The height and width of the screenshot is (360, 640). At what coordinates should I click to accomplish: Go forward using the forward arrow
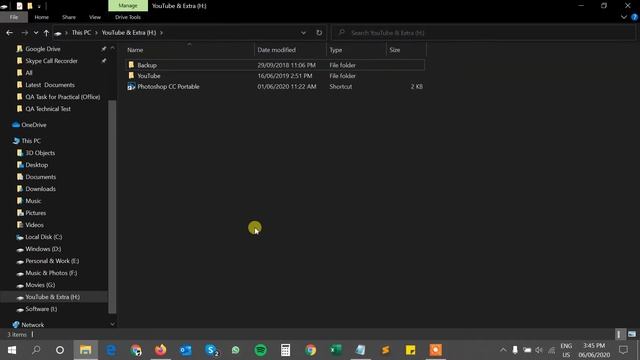(24, 33)
